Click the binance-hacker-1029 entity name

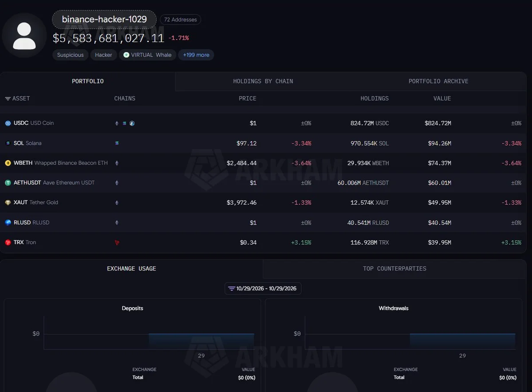click(x=104, y=20)
